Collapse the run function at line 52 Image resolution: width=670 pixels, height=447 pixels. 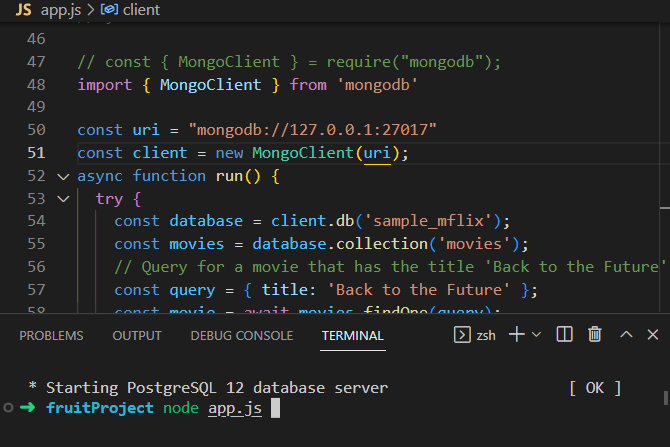pyautogui.click(x=64, y=176)
